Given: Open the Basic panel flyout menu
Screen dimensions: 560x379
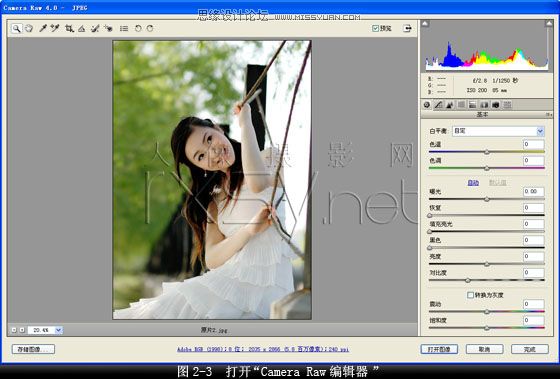Looking at the screenshot, I should (548, 115).
